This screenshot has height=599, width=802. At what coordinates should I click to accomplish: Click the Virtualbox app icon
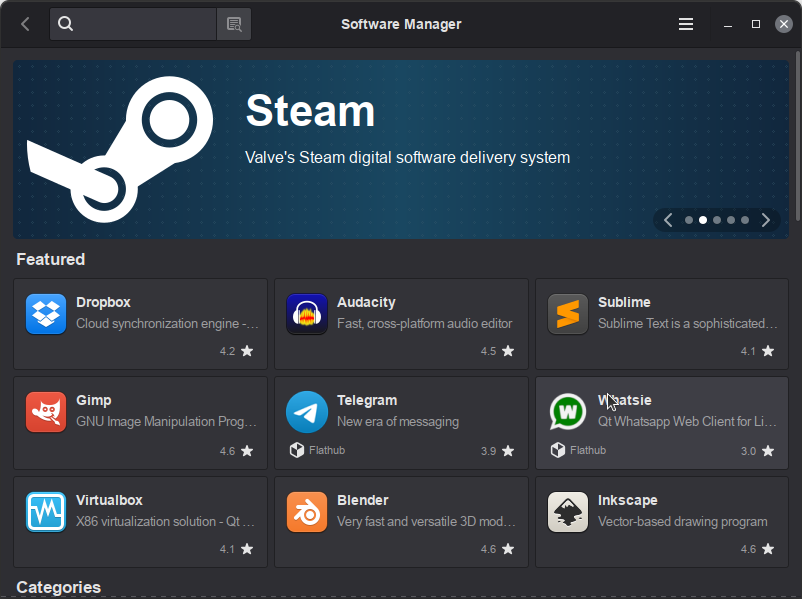coord(46,512)
